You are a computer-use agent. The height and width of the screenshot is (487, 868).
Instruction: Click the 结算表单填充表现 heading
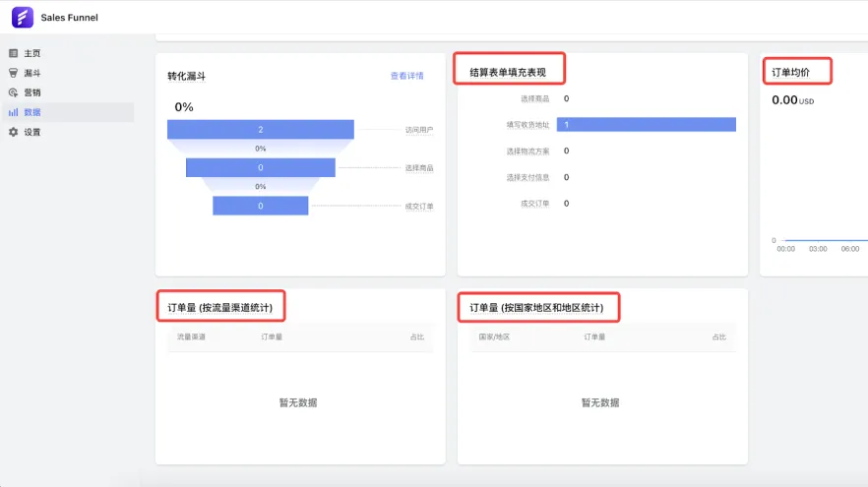[508, 72]
